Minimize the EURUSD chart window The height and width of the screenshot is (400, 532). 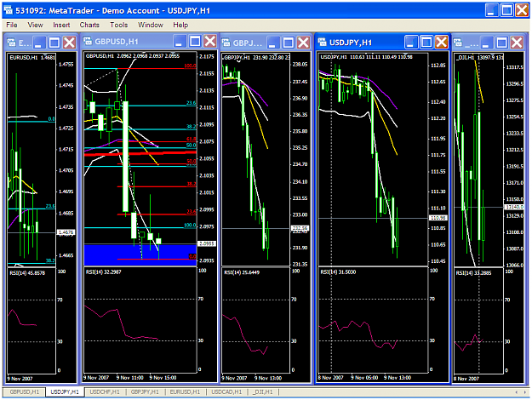tap(38, 43)
